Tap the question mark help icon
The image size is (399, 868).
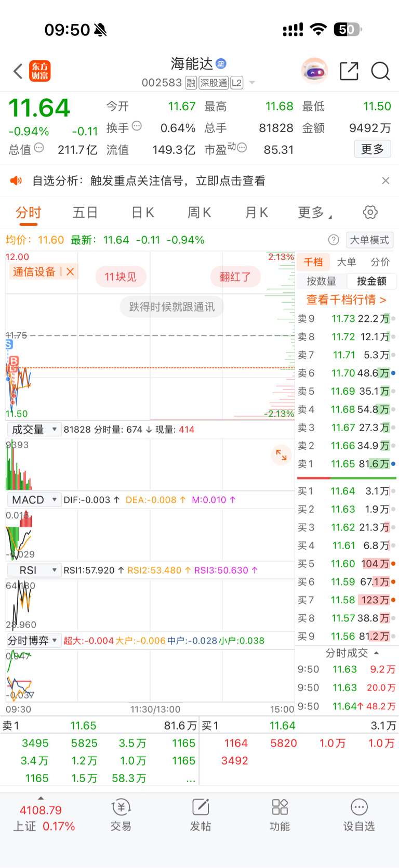(x=334, y=240)
